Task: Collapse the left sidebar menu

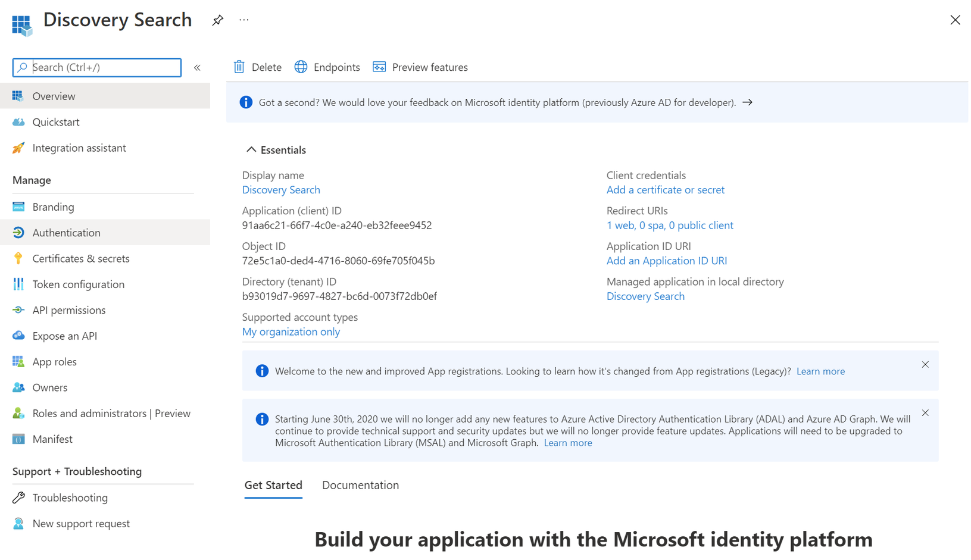Action: (197, 68)
